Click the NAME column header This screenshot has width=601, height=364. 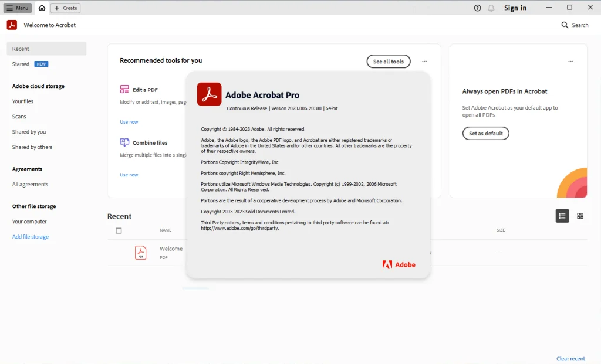166,230
